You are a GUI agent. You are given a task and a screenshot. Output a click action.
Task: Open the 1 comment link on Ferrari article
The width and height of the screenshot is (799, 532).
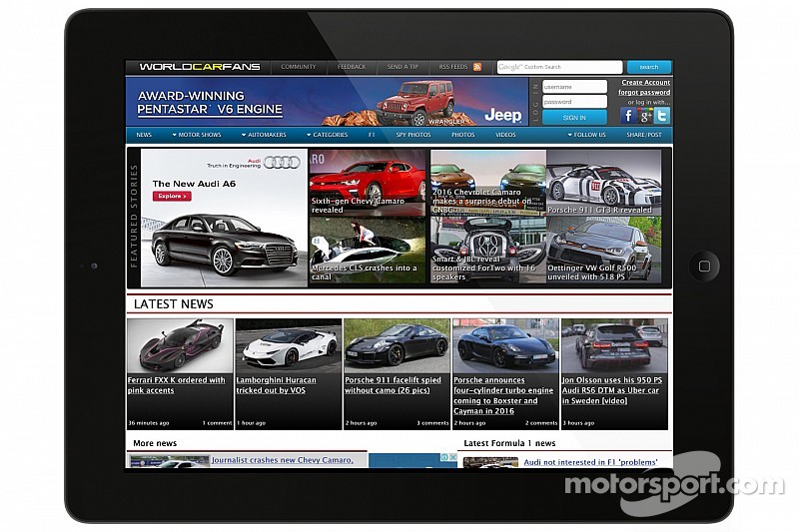[217, 423]
